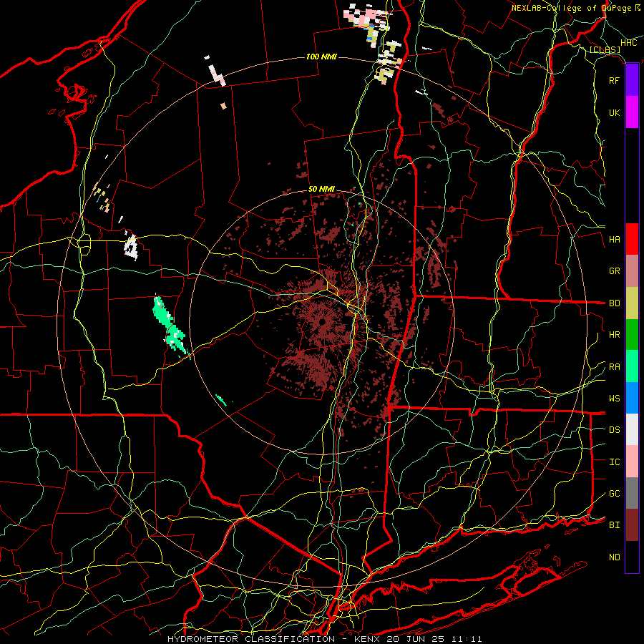The height and width of the screenshot is (644, 644).
Task: Click the 11:11 timestamp
Action: pos(466,639)
